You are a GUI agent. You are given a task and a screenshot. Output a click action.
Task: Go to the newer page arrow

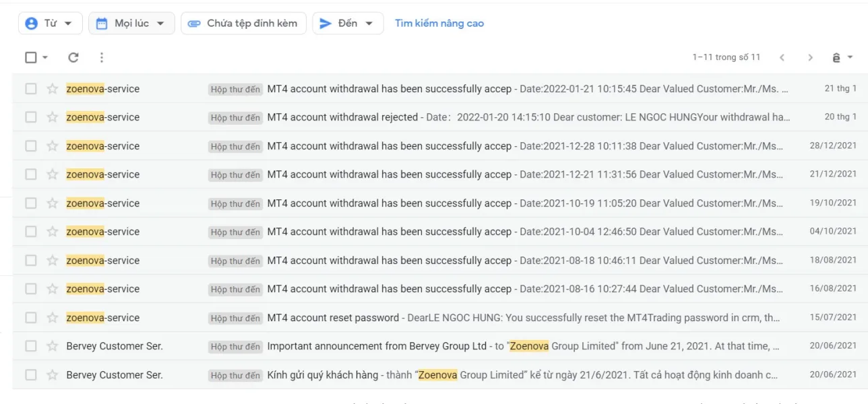782,57
